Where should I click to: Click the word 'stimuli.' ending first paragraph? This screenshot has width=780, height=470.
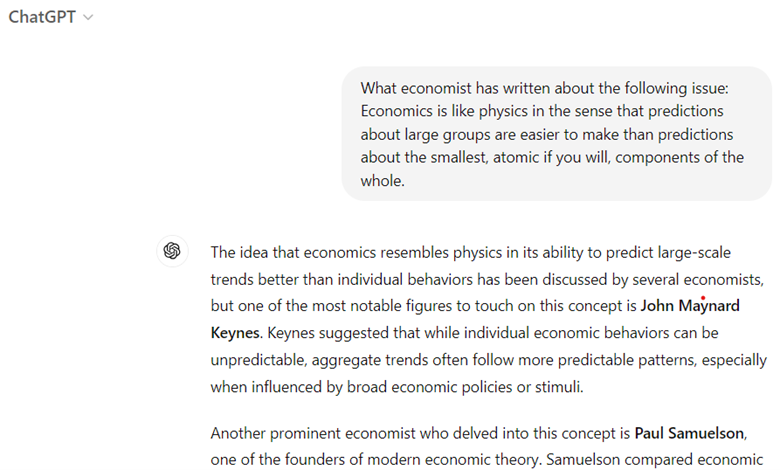click(x=559, y=386)
